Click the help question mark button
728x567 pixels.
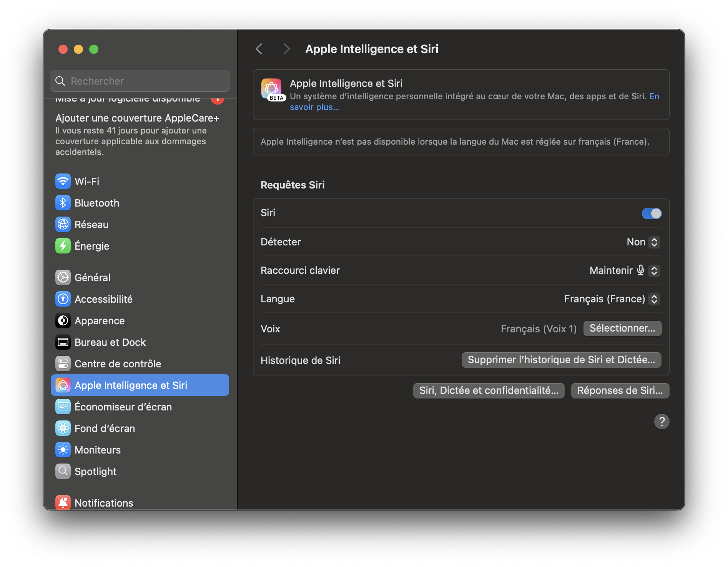(662, 422)
